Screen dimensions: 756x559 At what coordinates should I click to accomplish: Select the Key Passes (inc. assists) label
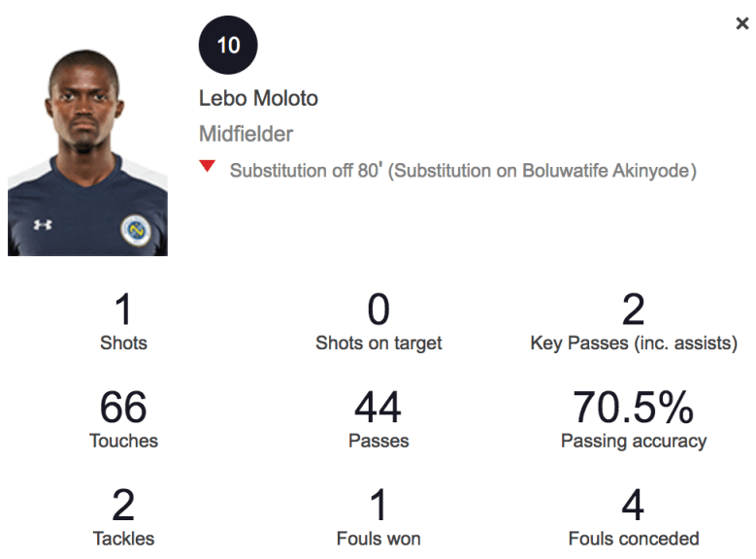[634, 343]
